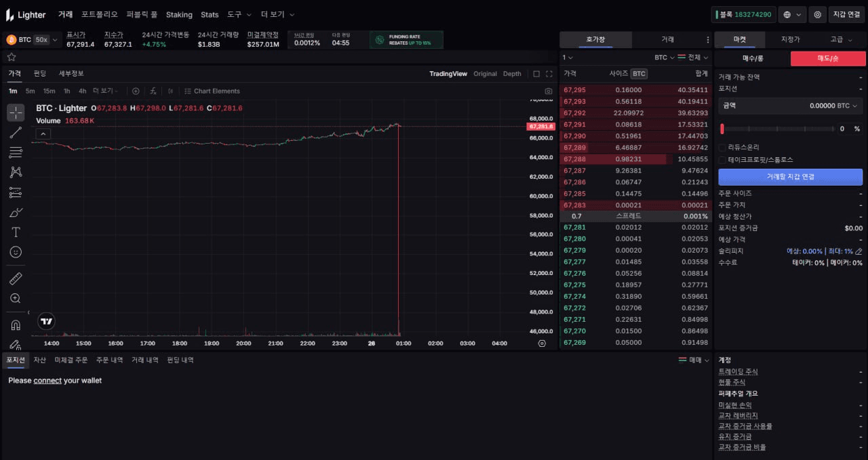Choose the text annotation tool
Viewport: 868px width, 460px height.
click(x=16, y=232)
